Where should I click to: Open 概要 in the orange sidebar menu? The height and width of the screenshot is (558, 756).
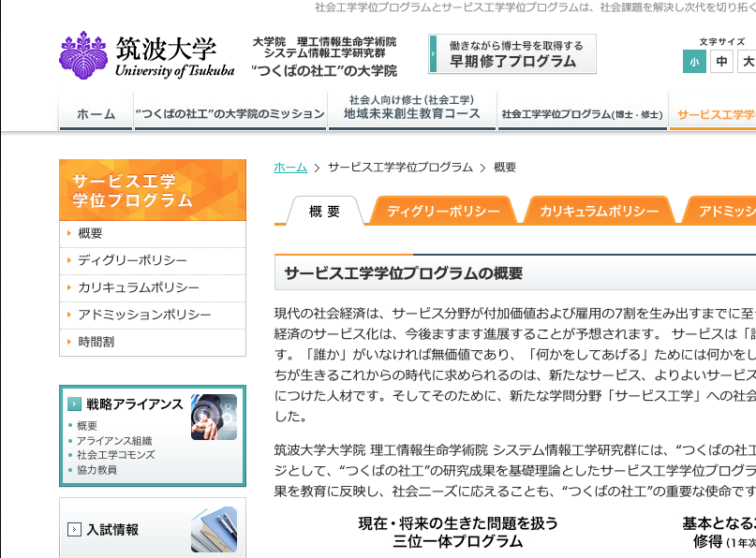(153, 234)
